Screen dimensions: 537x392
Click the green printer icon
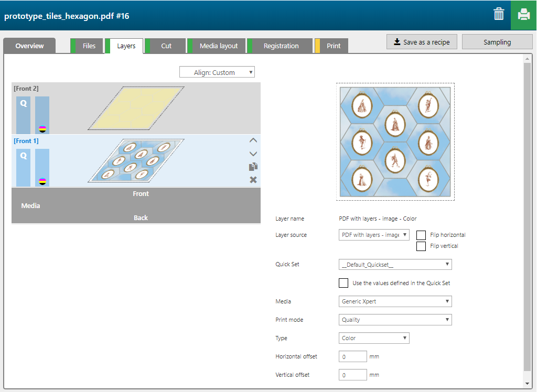tap(523, 15)
